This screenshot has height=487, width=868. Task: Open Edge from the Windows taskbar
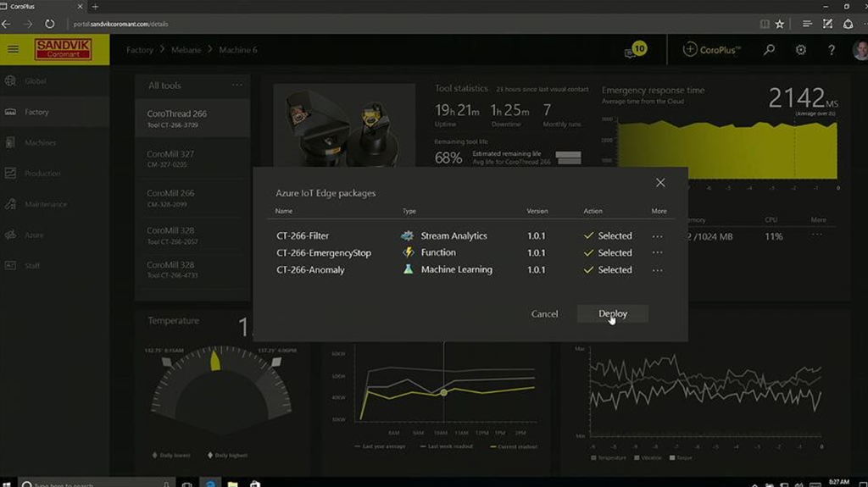(210, 484)
